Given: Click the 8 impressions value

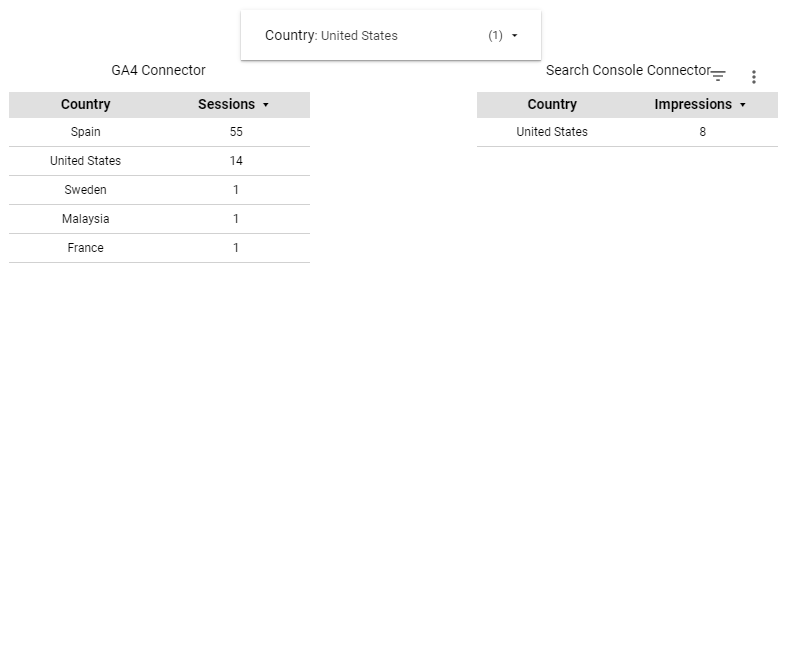Looking at the screenshot, I should [x=703, y=132].
